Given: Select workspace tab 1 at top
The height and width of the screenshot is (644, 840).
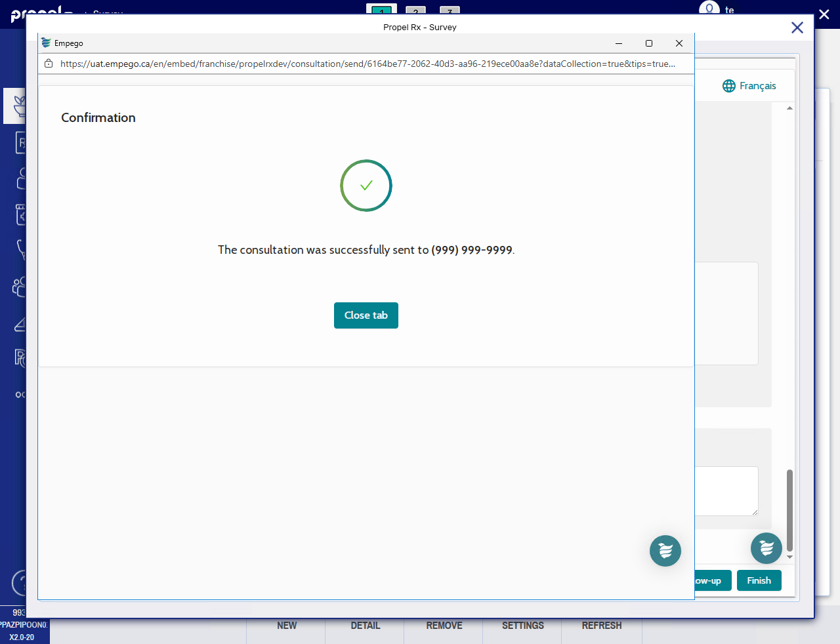Looking at the screenshot, I should [x=381, y=10].
